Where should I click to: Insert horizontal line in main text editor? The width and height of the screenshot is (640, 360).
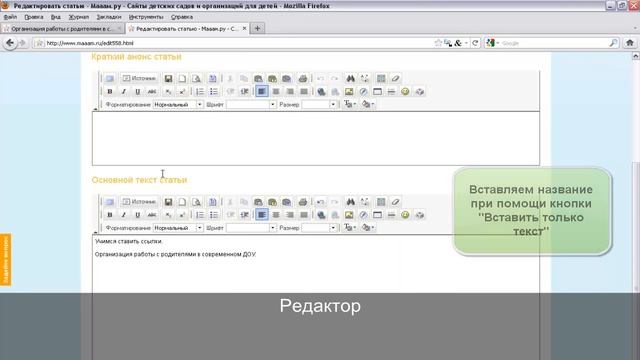tap(391, 215)
